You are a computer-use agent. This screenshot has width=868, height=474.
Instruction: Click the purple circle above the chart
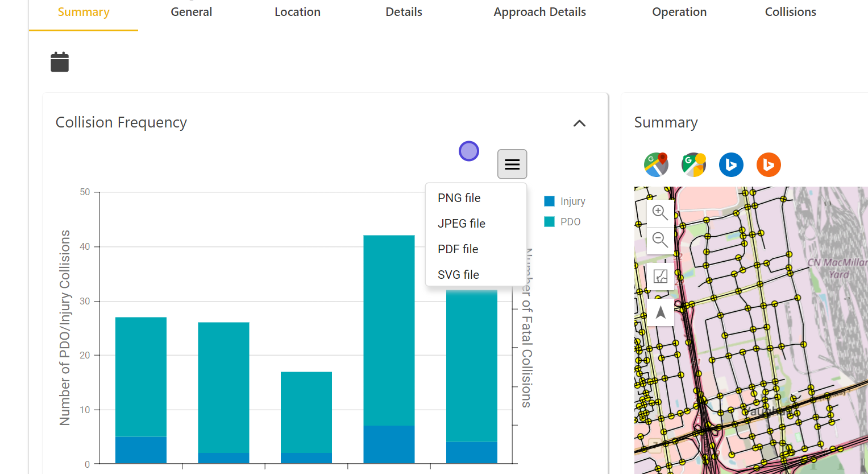469,151
